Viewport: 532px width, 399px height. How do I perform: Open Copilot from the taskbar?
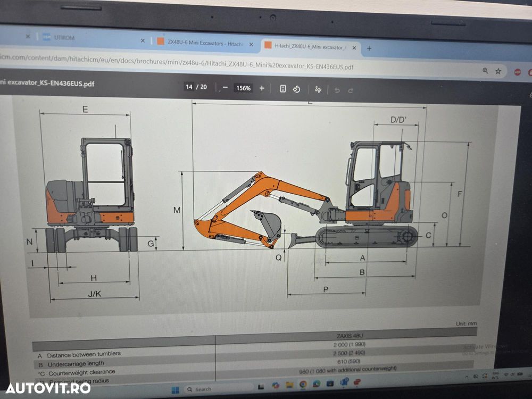[x=276, y=385]
